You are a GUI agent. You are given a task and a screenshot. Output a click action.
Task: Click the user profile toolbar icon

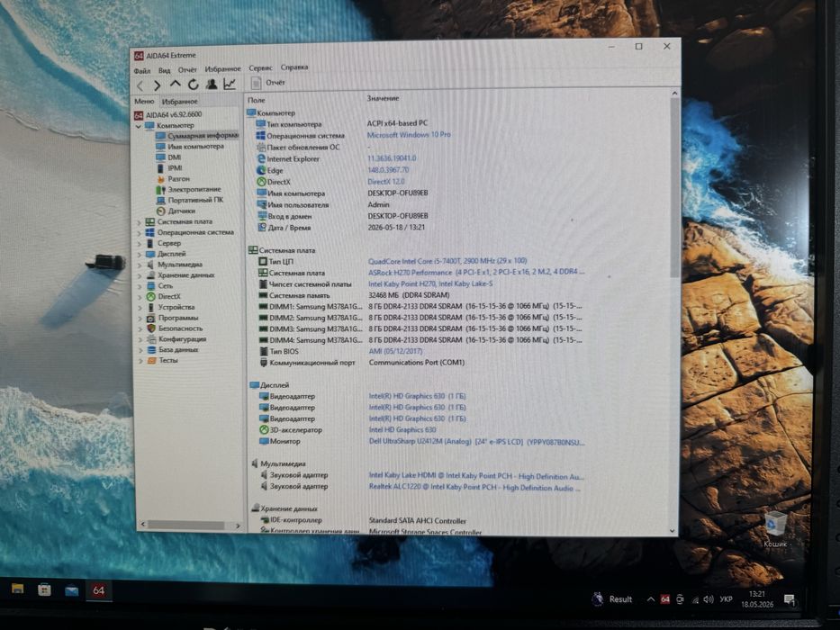pyautogui.click(x=212, y=84)
